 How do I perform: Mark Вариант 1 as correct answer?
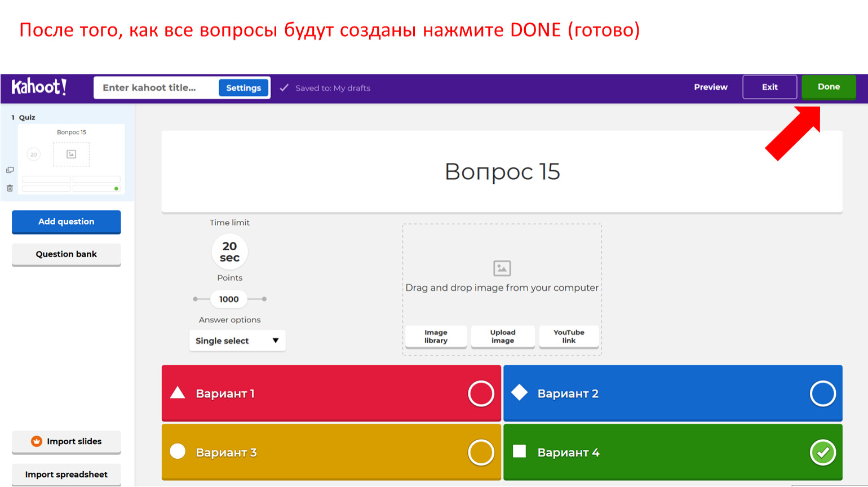click(x=481, y=393)
